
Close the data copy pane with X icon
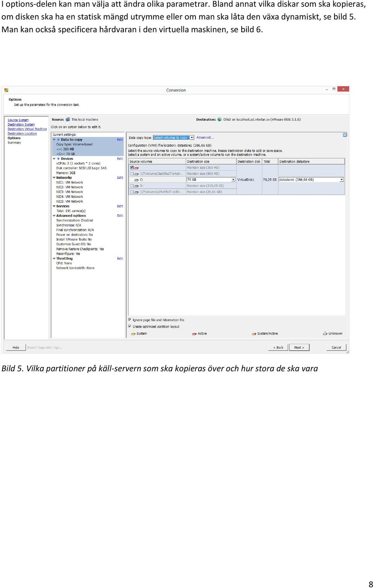[x=345, y=135]
